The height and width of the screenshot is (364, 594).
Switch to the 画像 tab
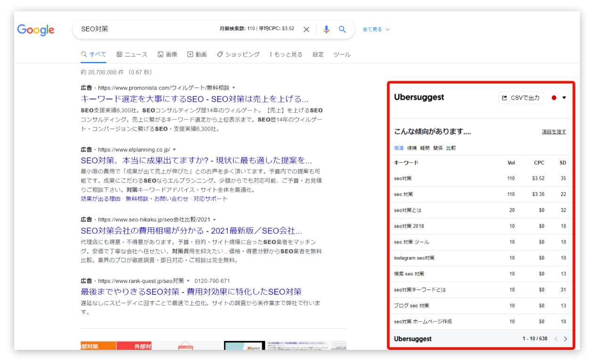(167, 54)
